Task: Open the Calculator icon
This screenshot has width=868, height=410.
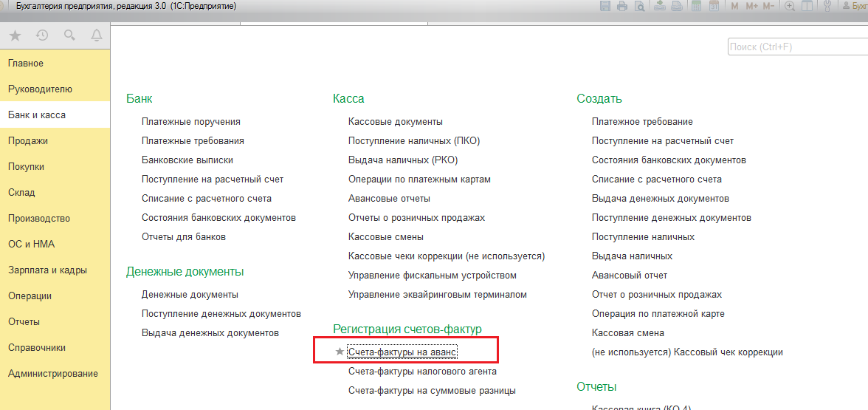Action: pos(697,7)
